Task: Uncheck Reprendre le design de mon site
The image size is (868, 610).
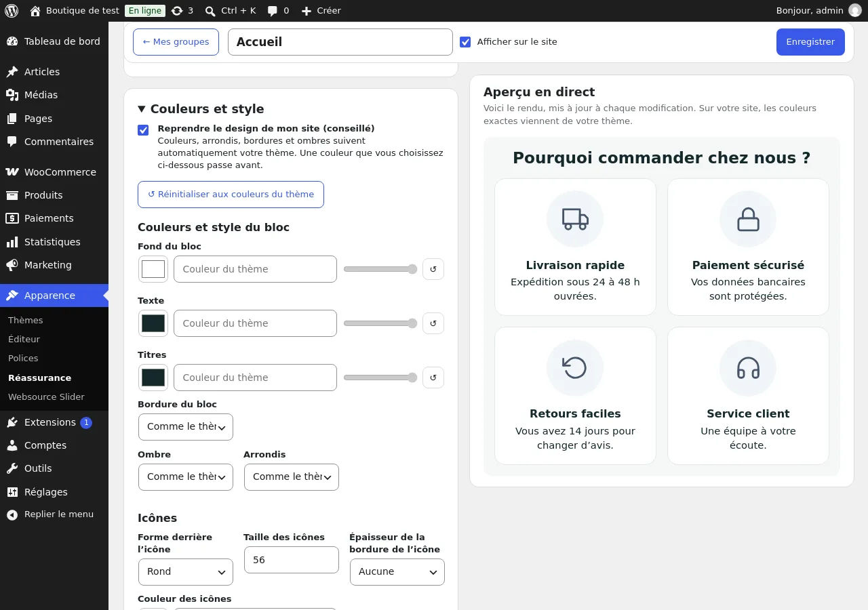Action: click(x=143, y=130)
